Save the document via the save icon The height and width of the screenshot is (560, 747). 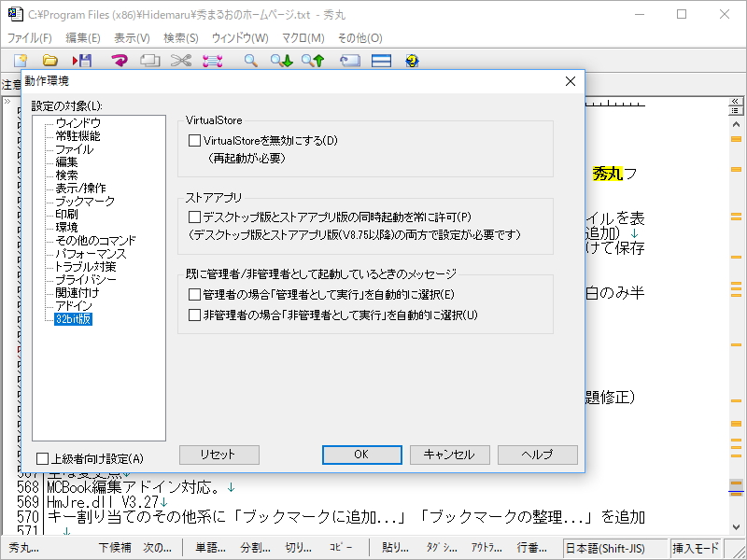83,60
